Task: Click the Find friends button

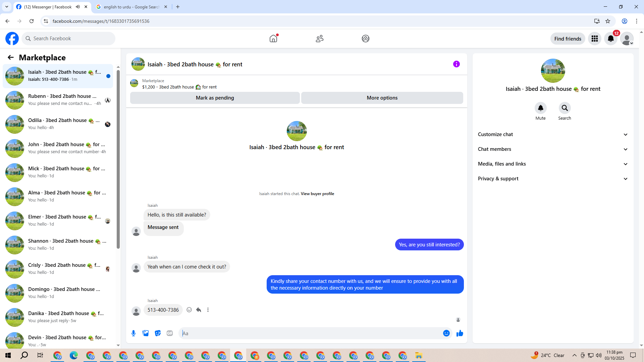Action: (x=568, y=39)
